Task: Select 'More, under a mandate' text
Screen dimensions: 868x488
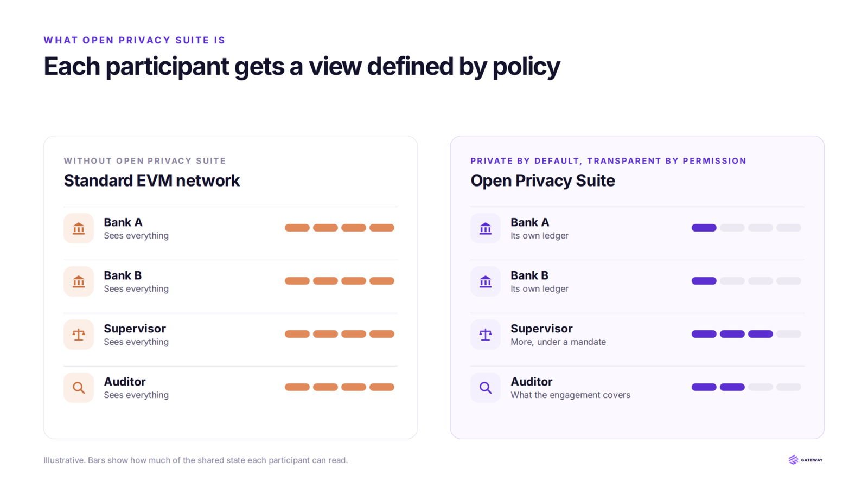Action: point(558,342)
